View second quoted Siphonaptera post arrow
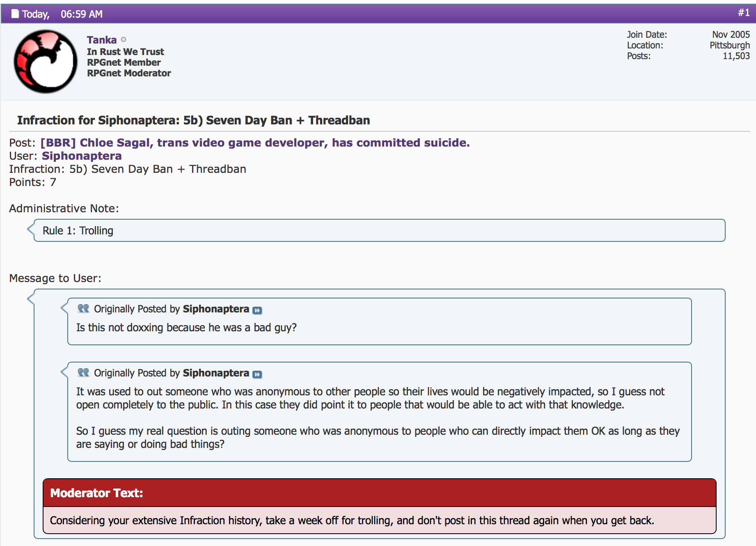Viewport: 756px width, 546px height. 257,374
